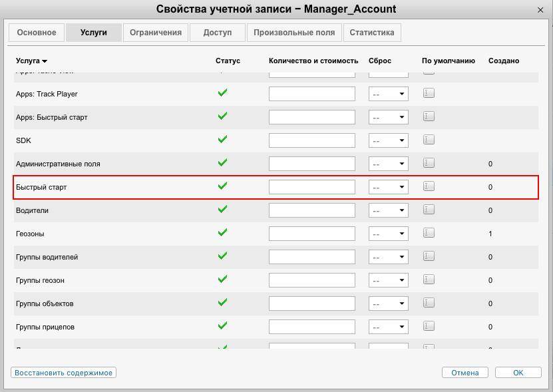
Task: Click the status checkmark for Группы прицепов
Action: [x=223, y=325]
